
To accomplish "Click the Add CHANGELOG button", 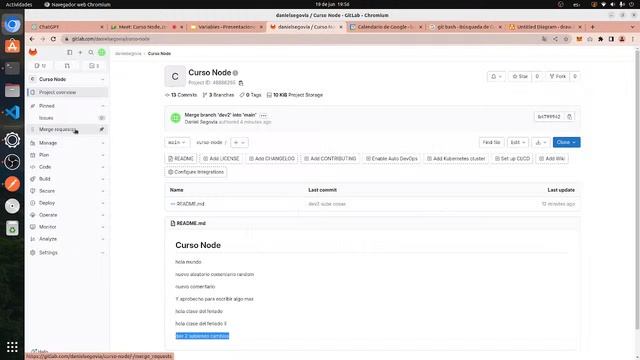I will [x=272, y=159].
